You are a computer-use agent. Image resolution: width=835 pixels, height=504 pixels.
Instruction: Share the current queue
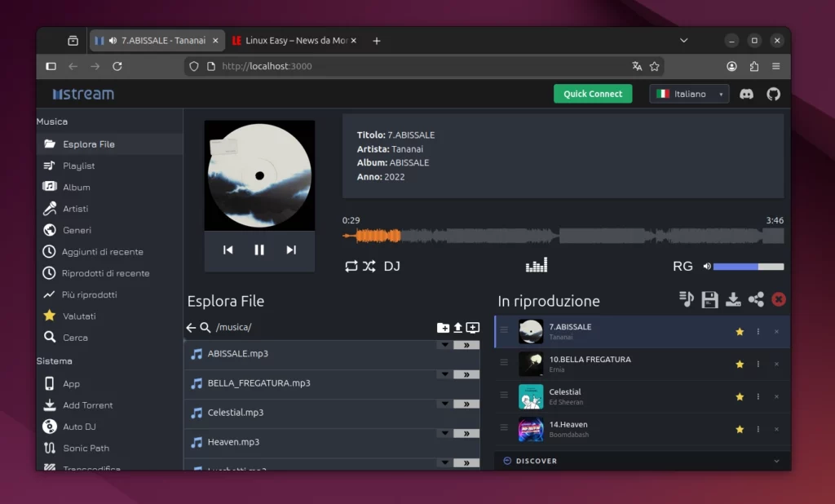756,299
